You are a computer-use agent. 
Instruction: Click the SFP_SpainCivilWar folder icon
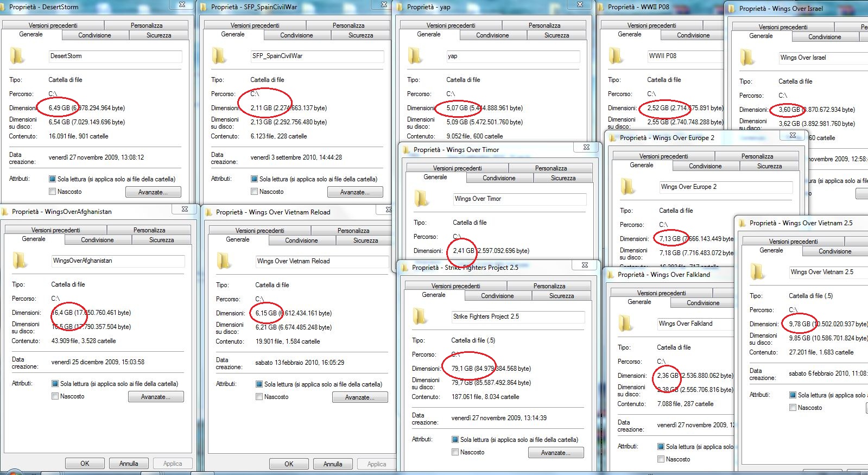pos(219,56)
